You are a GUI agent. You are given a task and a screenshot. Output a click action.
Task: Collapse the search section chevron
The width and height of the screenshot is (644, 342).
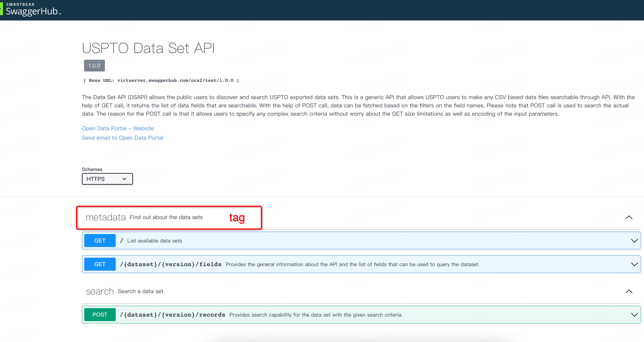[629, 291]
